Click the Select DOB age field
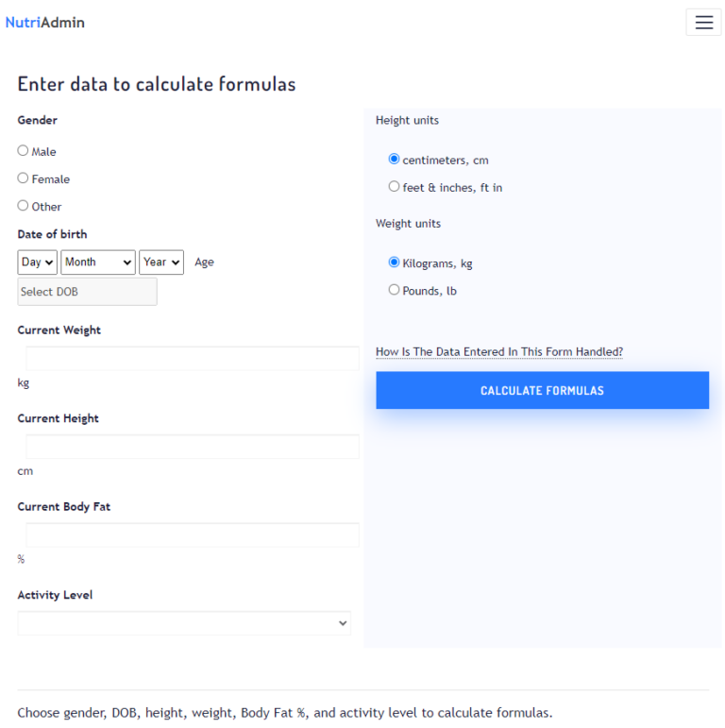The image size is (725, 728). pos(87,292)
